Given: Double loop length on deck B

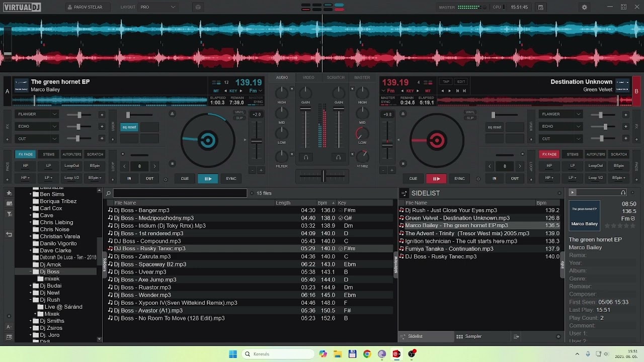Looking at the screenshot, I should pos(520,166).
